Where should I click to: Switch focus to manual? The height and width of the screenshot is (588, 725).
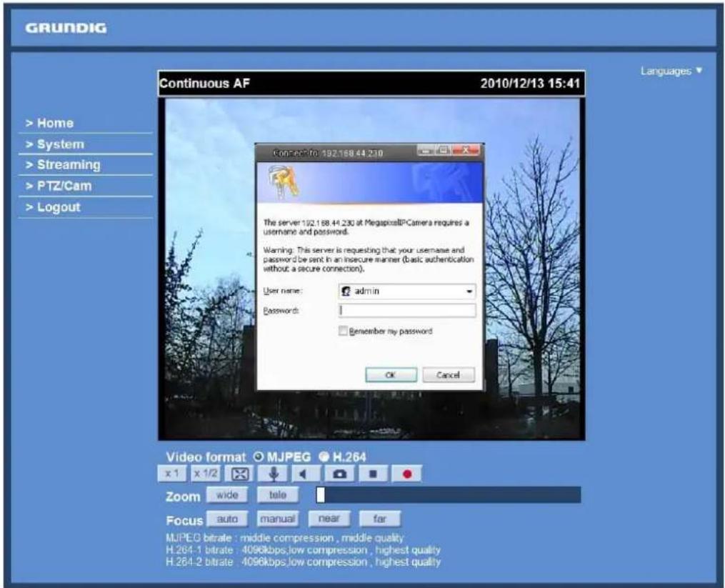coord(278,519)
